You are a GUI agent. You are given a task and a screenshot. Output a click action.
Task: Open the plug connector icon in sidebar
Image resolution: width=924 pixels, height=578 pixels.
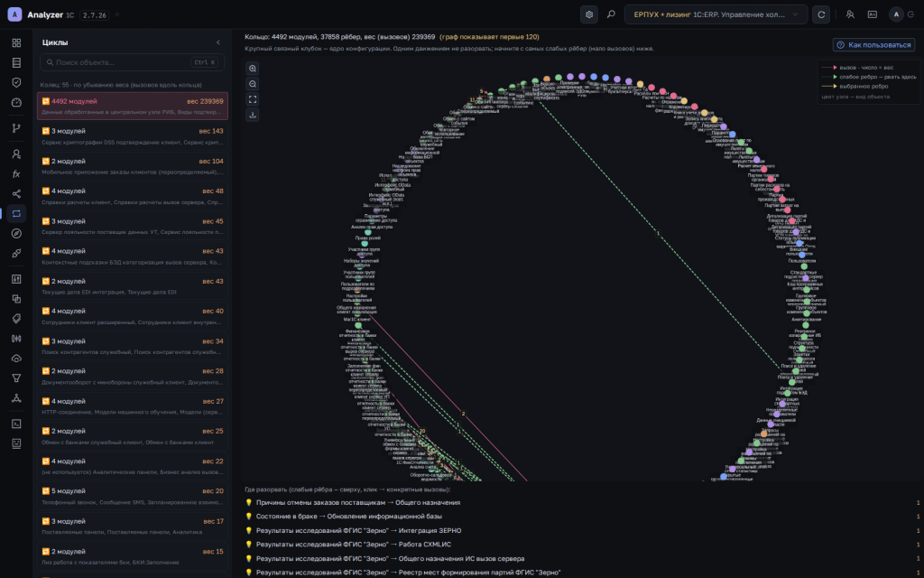tap(16, 253)
